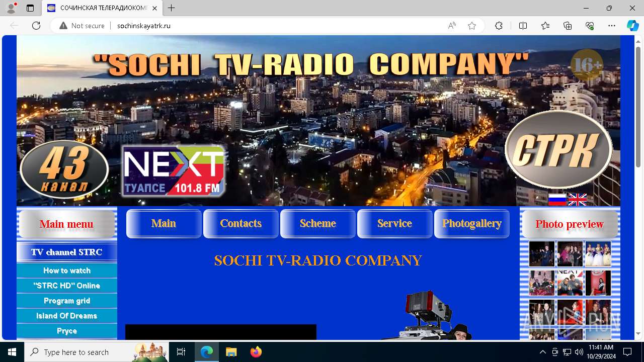Image resolution: width=644 pixels, height=362 pixels.
Task: Open "STRC HD" Online link
Action: [67, 286]
